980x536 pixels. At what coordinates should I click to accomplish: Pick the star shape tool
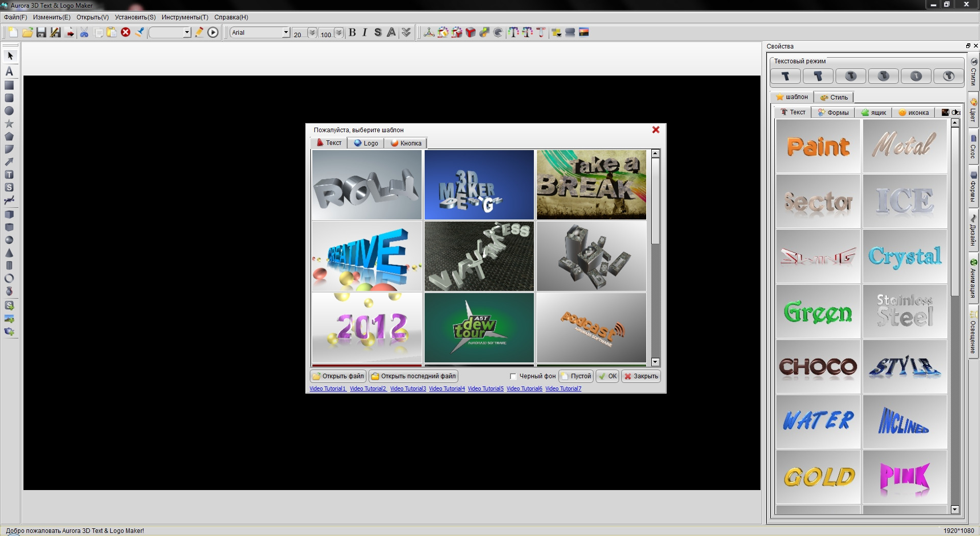tap(9, 124)
